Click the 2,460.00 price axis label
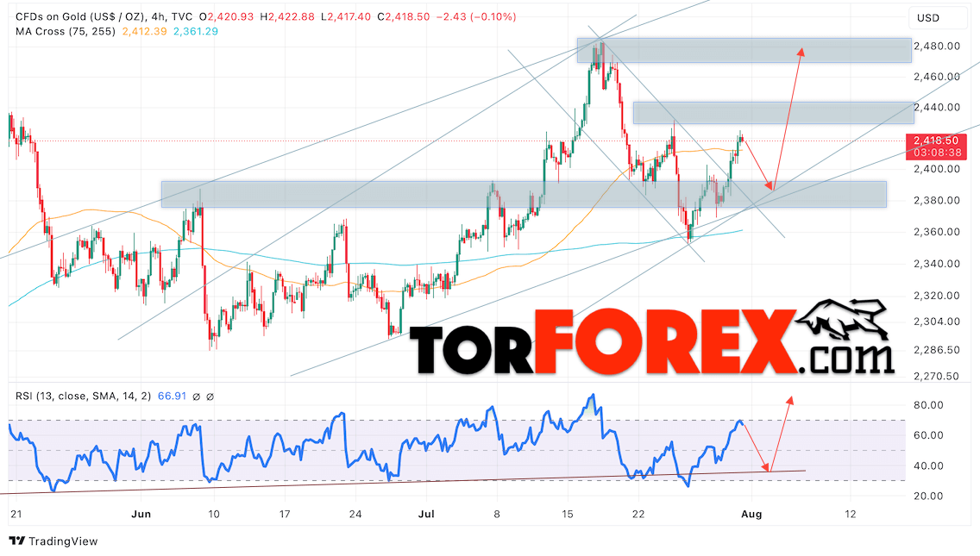 point(936,76)
